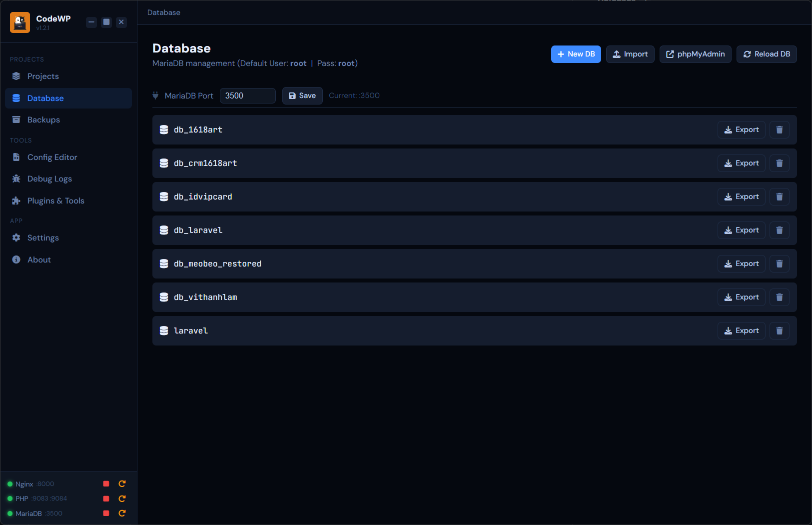
Task: Restart the PHP service
Action: coord(122,498)
